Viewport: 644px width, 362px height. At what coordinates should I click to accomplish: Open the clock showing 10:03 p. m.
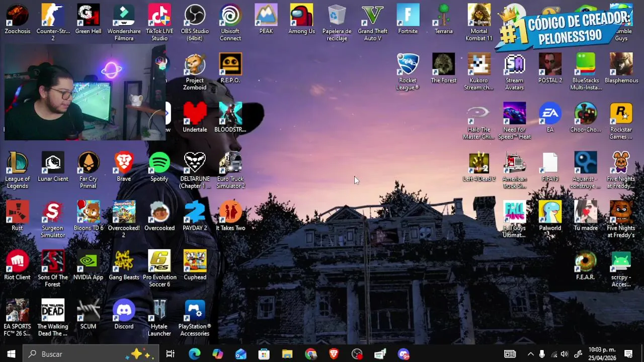point(602,354)
